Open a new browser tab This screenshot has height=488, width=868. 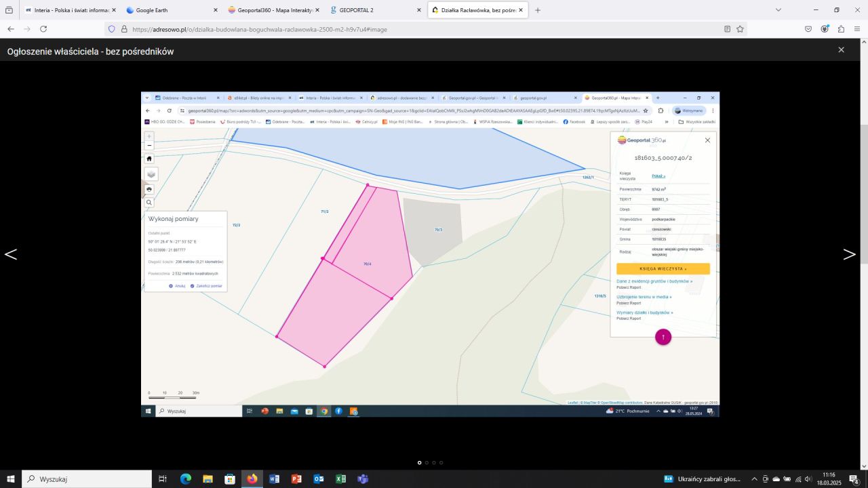(x=538, y=10)
